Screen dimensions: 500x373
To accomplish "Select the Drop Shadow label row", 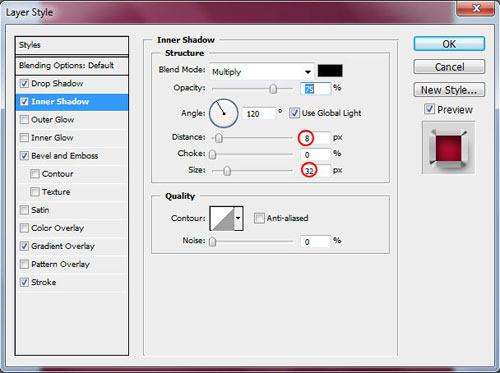I will tap(57, 83).
